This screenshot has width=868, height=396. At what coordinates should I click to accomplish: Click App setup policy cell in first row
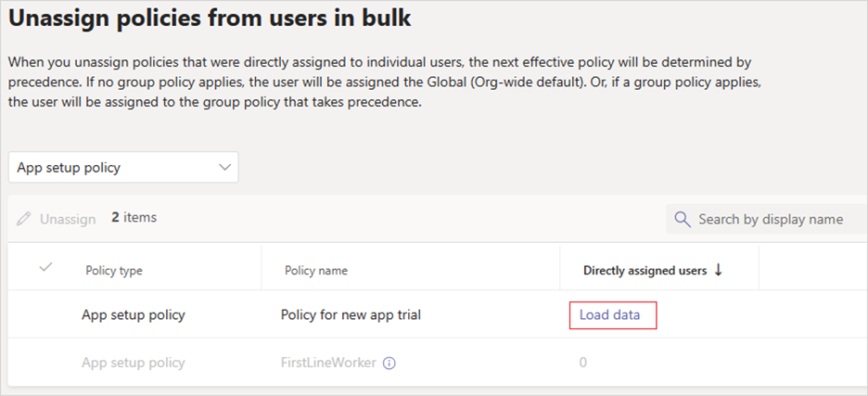click(134, 315)
